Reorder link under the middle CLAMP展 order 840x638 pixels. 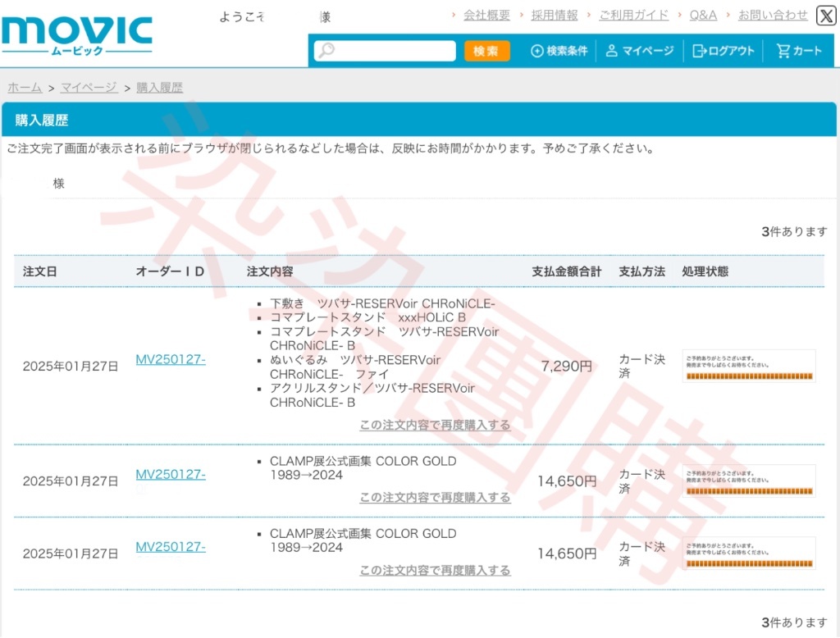coord(435,498)
